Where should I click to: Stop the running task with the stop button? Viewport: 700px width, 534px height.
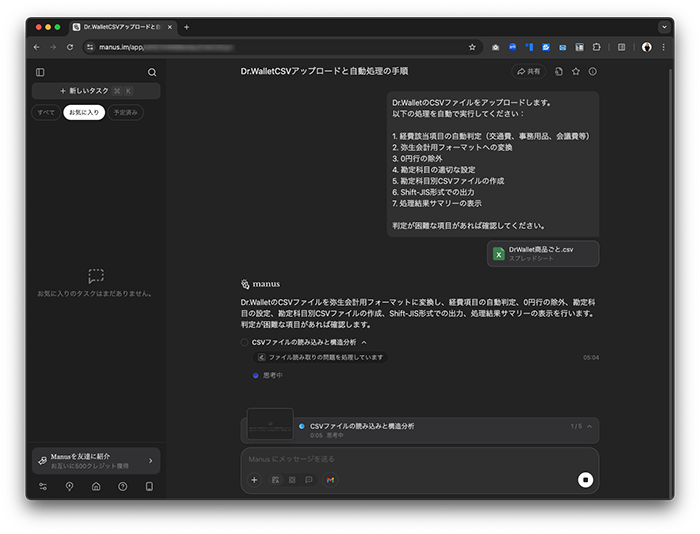click(x=585, y=480)
